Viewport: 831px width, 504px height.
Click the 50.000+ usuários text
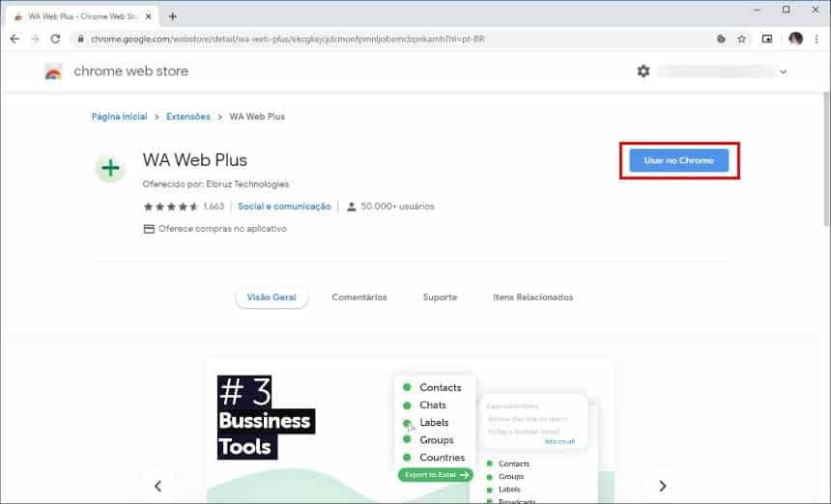click(x=397, y=207)
